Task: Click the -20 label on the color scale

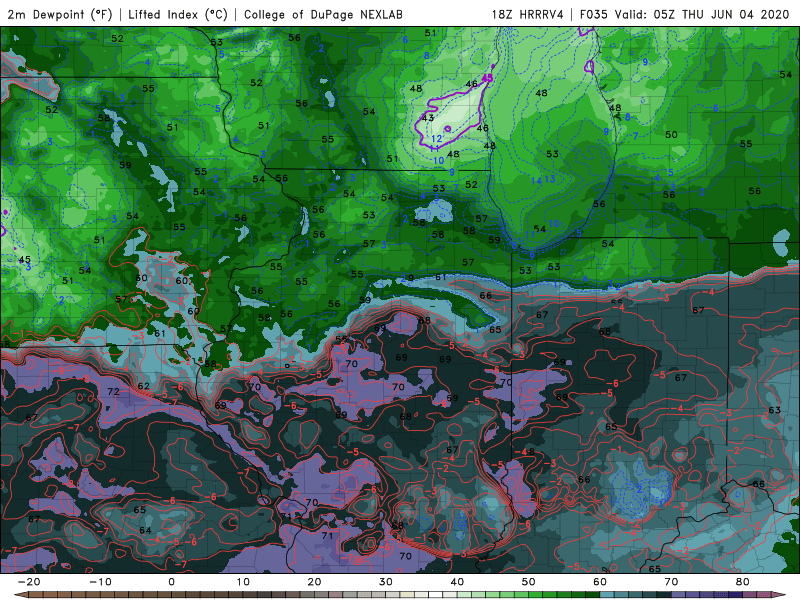Action: [x=29, y=582]
